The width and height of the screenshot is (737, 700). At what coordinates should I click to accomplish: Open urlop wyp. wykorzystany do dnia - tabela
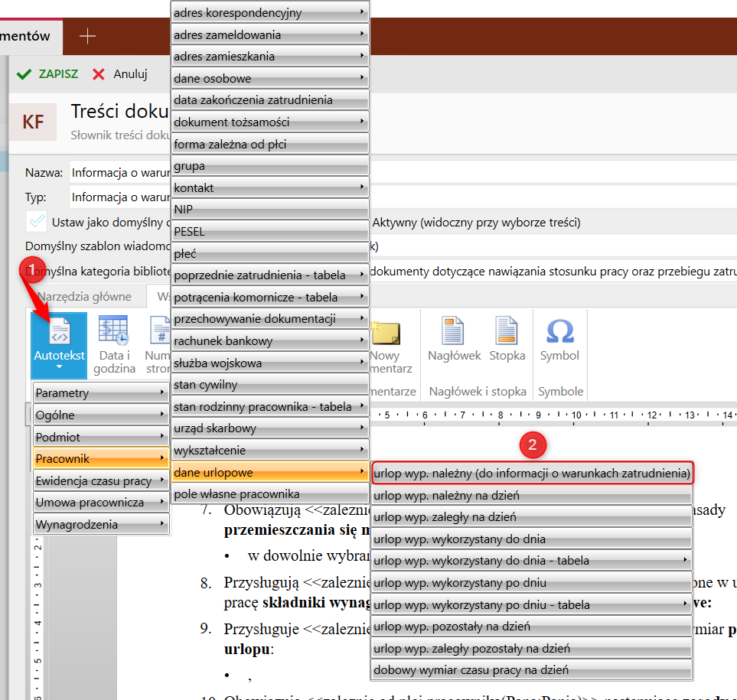pos(532,561)
